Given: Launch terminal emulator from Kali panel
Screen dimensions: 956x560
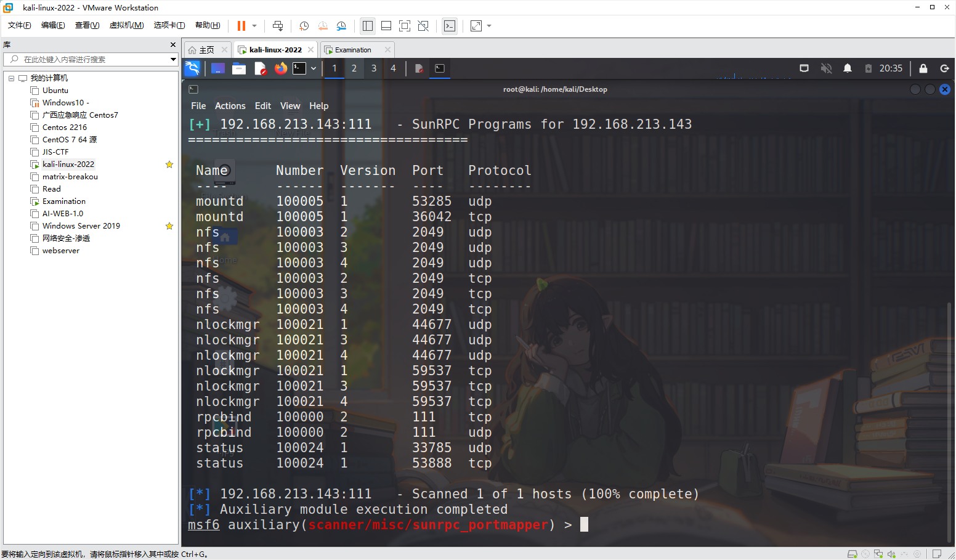Looking at the screenshot, I should 299,68.
